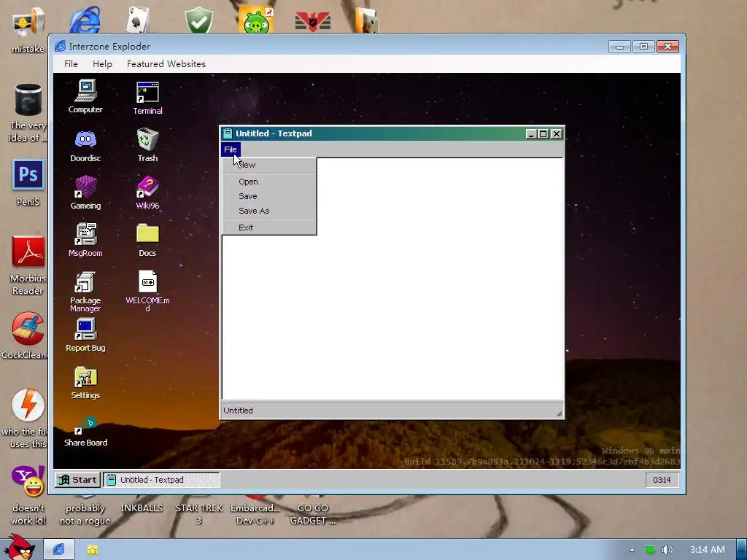Image resolution: width=747 pixels, height=560 pixels.
Task: Select the Morbius Reader PDF icon
Action: [x=28, y=252]
